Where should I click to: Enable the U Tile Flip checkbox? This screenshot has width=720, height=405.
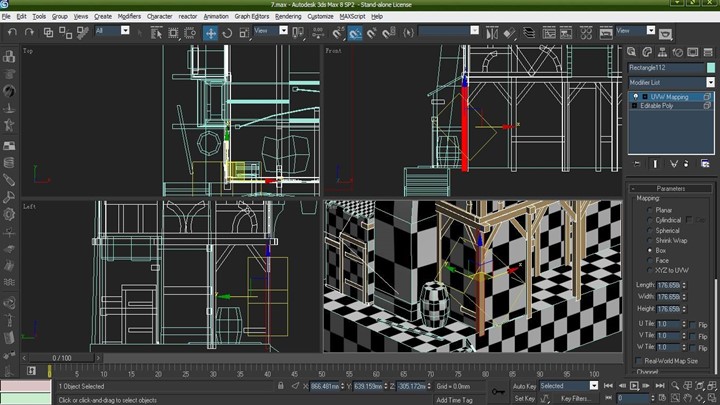692,325
